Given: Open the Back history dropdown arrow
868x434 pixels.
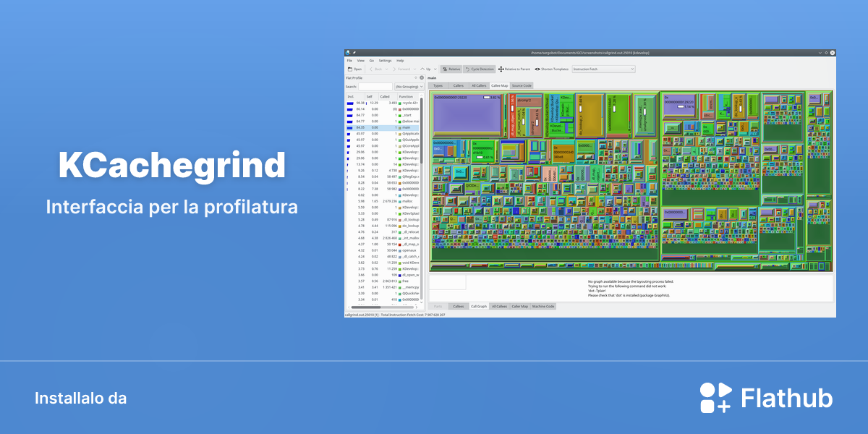Looking at the screenshot, I should (x=387, y=69).
